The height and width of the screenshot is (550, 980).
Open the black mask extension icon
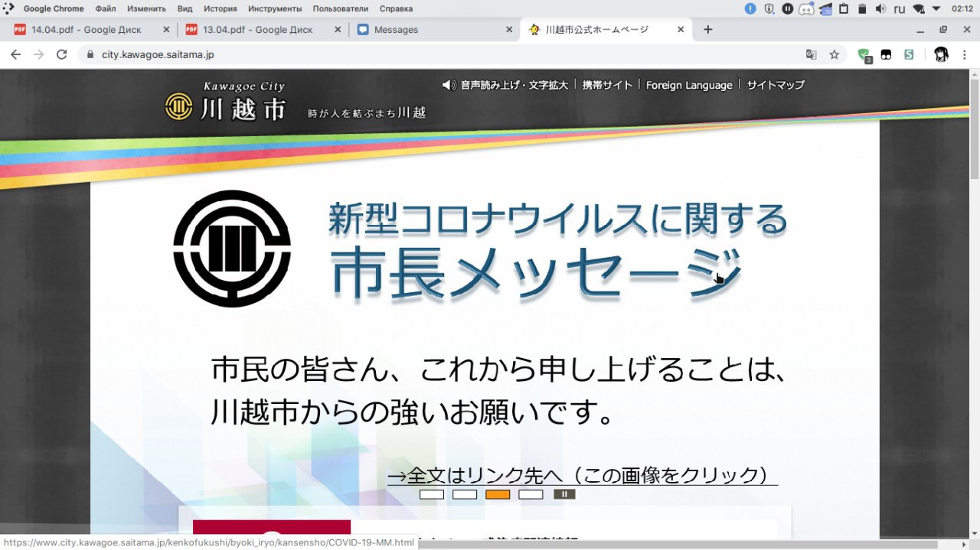[886, 55]
